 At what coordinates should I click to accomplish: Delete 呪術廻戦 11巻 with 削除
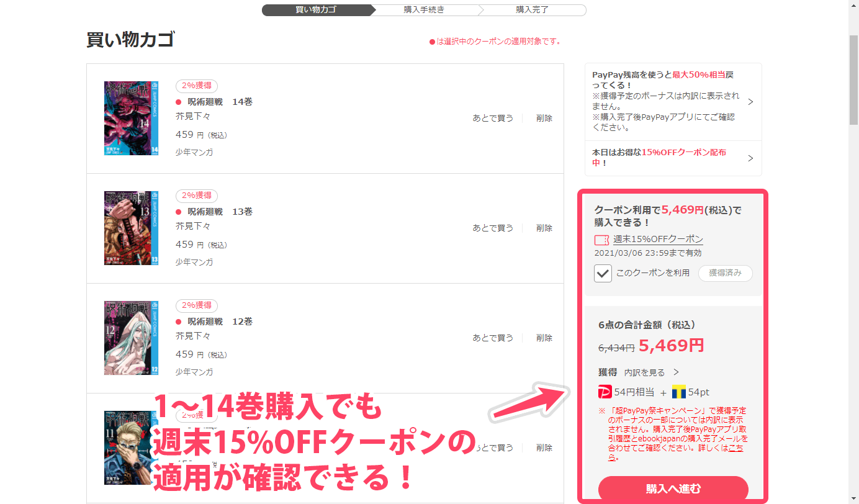544,448
